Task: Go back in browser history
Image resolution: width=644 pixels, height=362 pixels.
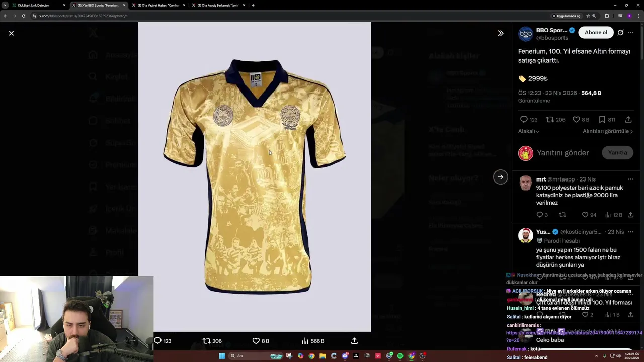Action: [x=5, y=16]
